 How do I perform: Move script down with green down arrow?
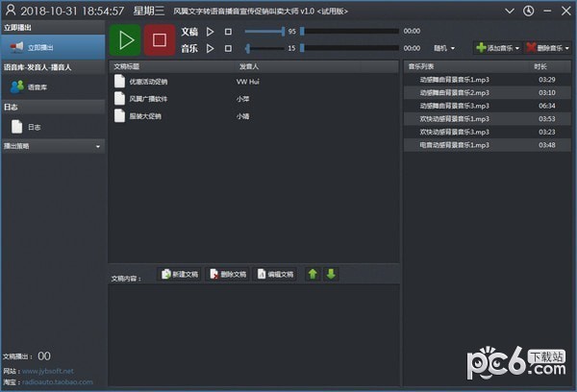(x=331, y=274)
